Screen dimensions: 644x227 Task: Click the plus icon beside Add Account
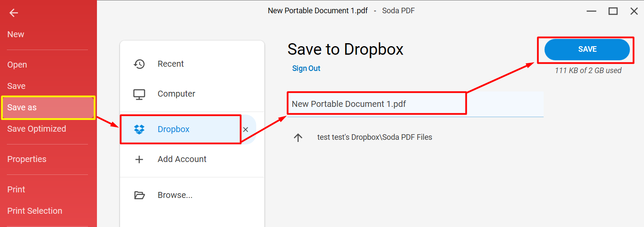tap(139, 159)
